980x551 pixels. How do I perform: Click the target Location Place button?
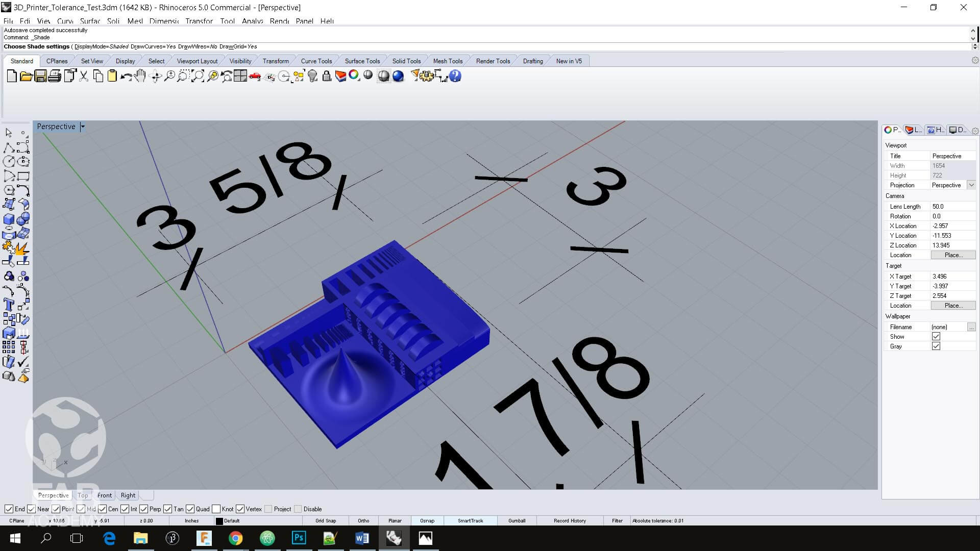point(953,306)
